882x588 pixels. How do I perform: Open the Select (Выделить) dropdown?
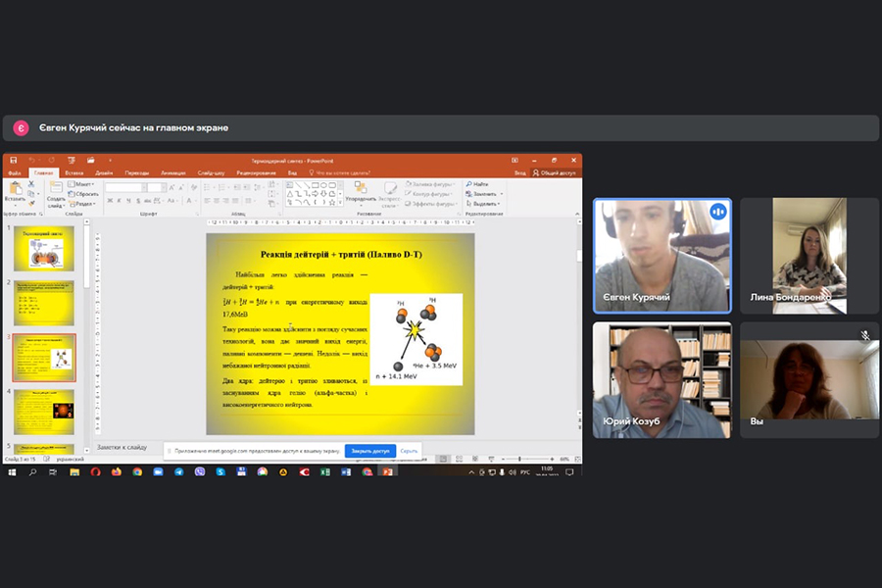(x=483, y=204)
